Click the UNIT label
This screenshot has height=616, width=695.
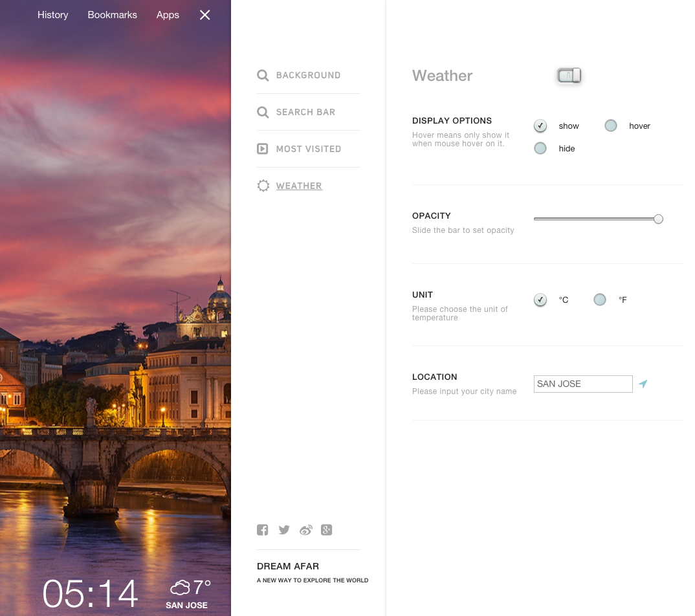pos(423,294)
